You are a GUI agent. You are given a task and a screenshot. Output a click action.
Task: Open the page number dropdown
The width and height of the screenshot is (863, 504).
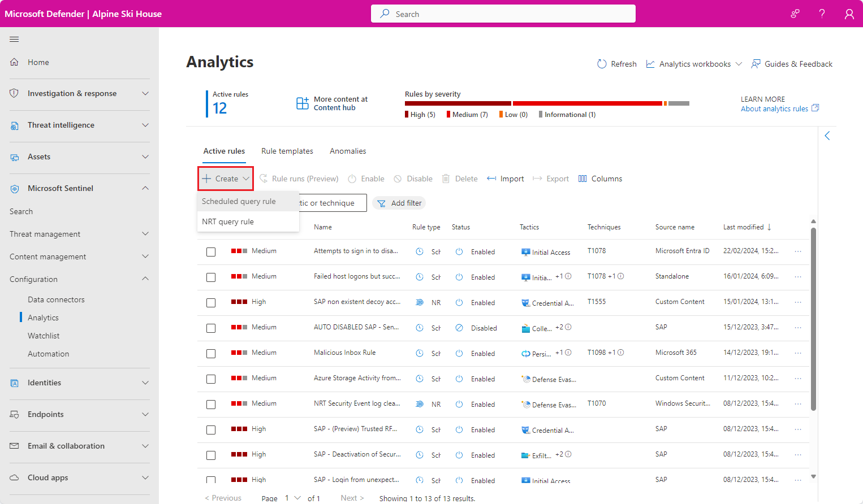(x=293, y=498)
